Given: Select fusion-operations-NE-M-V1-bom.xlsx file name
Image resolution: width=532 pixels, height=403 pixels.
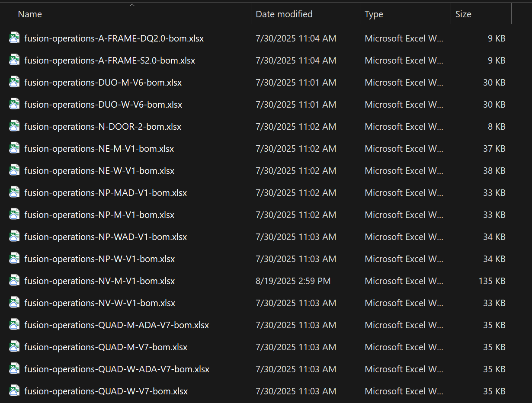Looking at the screenshot, I should click(x=99, y=148).
